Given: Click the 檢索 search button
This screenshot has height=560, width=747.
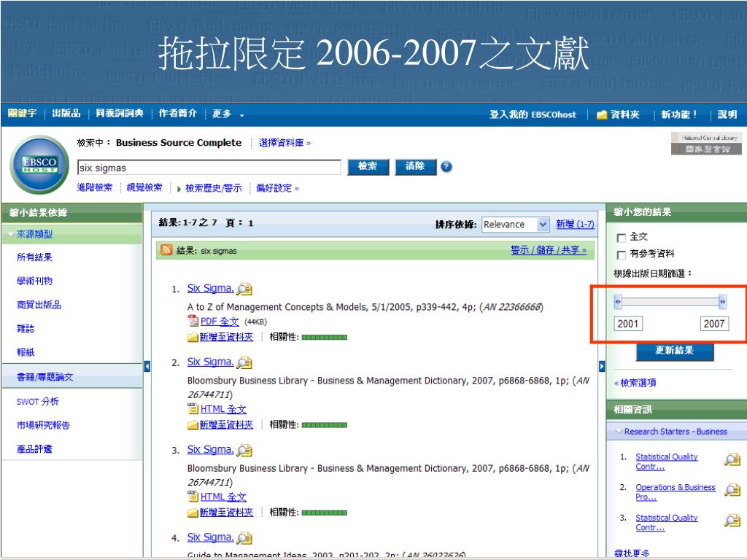Looking at the screenshot, I should click(x=368, y=167).
